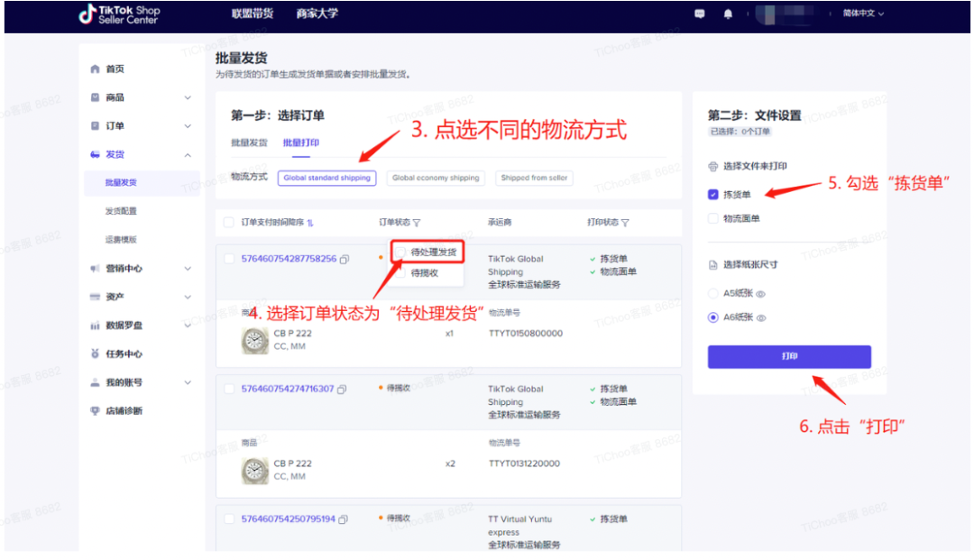Viewport: 974px width, 560px height.
Task: Preview A6 paper size eye icon
Action: point(761,317)
